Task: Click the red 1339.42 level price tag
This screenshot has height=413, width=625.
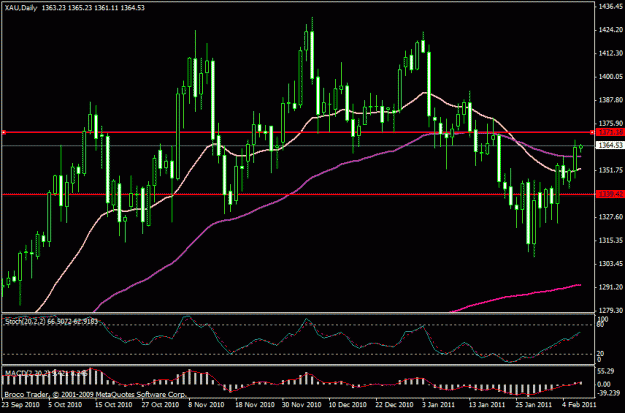Action: click(x=609, y=194)
